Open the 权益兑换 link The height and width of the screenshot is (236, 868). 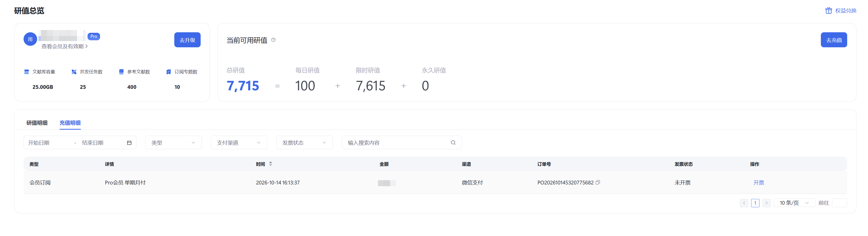coord(845,11)
